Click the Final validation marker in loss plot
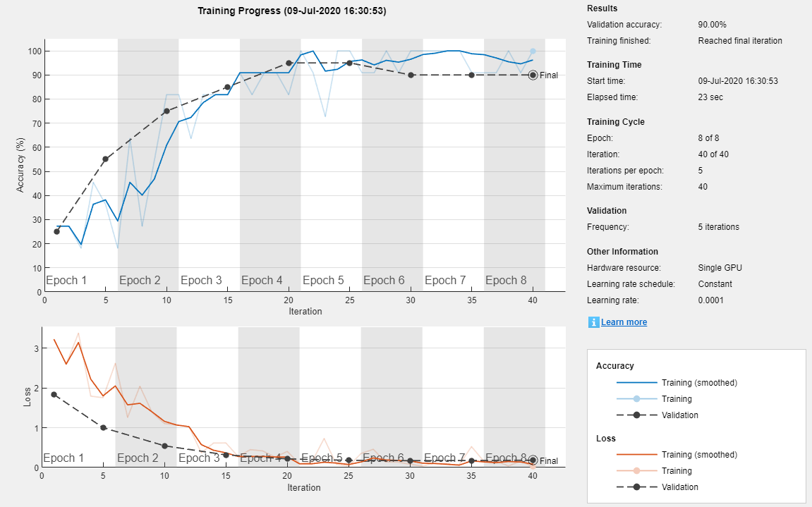Screen dimensions: 812x507 pyautogui.click(x=533, y=460)
